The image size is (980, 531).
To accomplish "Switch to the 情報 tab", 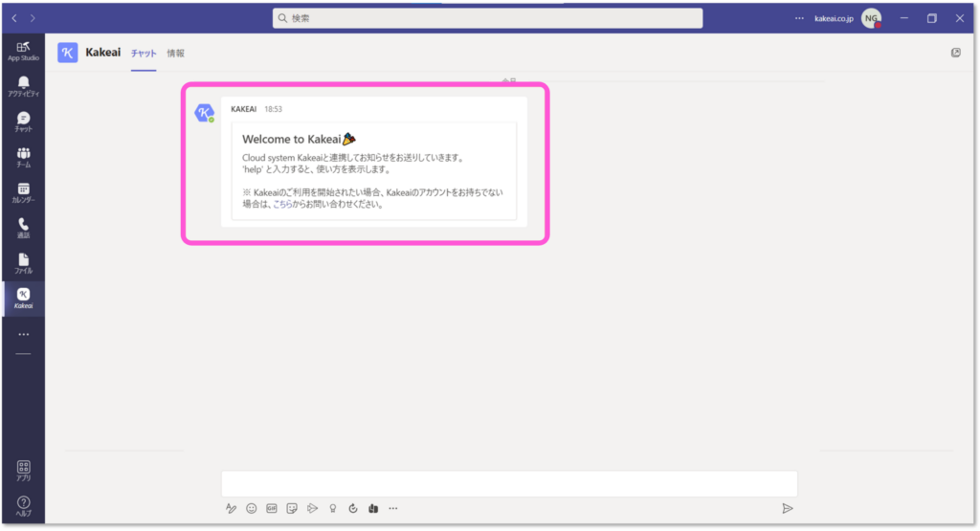I will 176,54.
